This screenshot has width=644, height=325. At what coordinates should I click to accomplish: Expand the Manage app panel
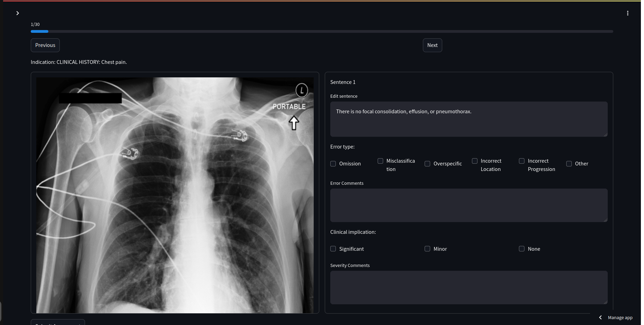point(620,318)
